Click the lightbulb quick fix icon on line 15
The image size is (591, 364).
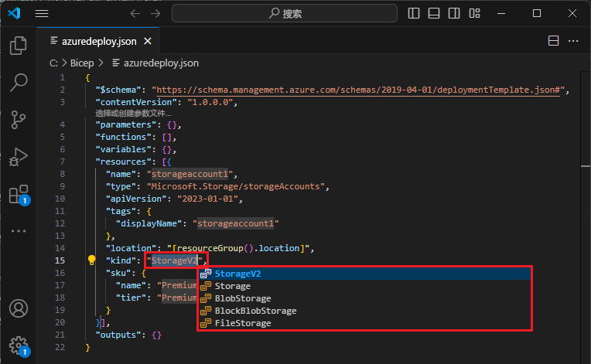coord(91,260)
